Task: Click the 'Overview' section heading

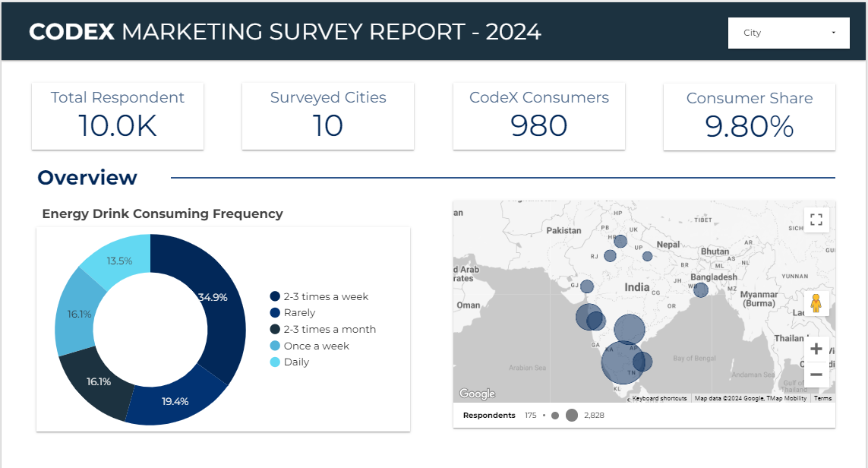Action: tap(87, 178)
